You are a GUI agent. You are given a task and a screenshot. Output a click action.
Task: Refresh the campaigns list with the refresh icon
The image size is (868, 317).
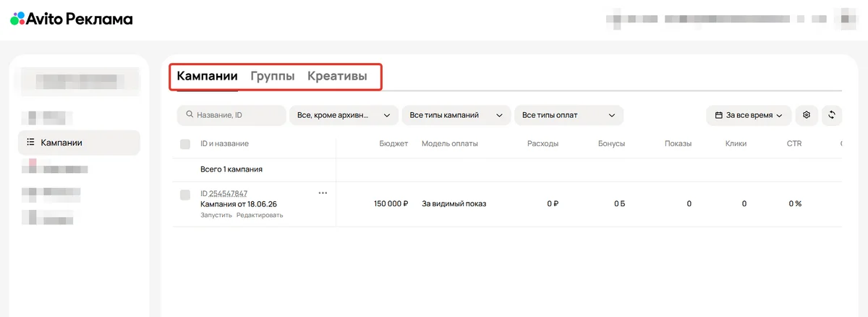click(x=832, y=115)
